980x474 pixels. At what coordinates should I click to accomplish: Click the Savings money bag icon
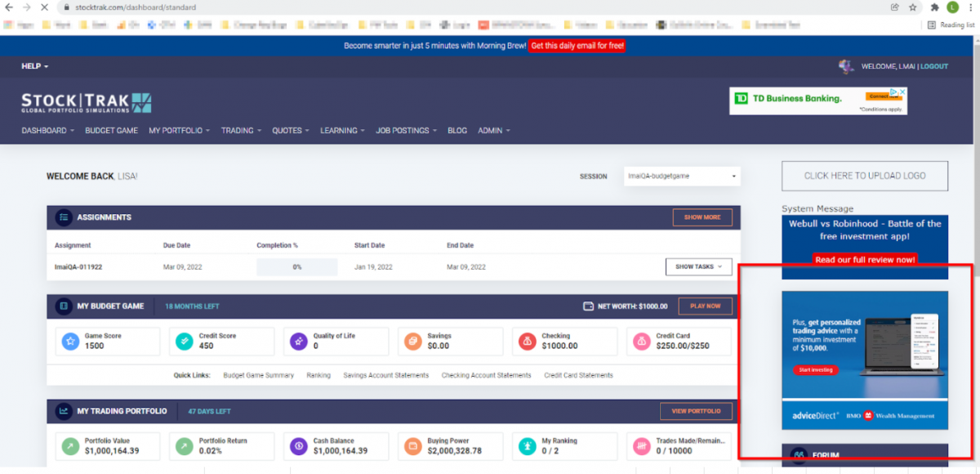click(412, 341)
